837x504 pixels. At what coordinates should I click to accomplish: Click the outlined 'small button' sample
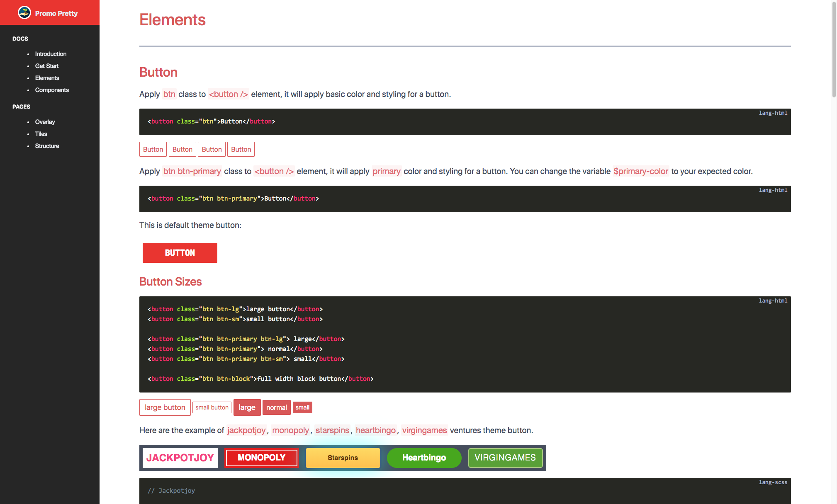[212, 407]
